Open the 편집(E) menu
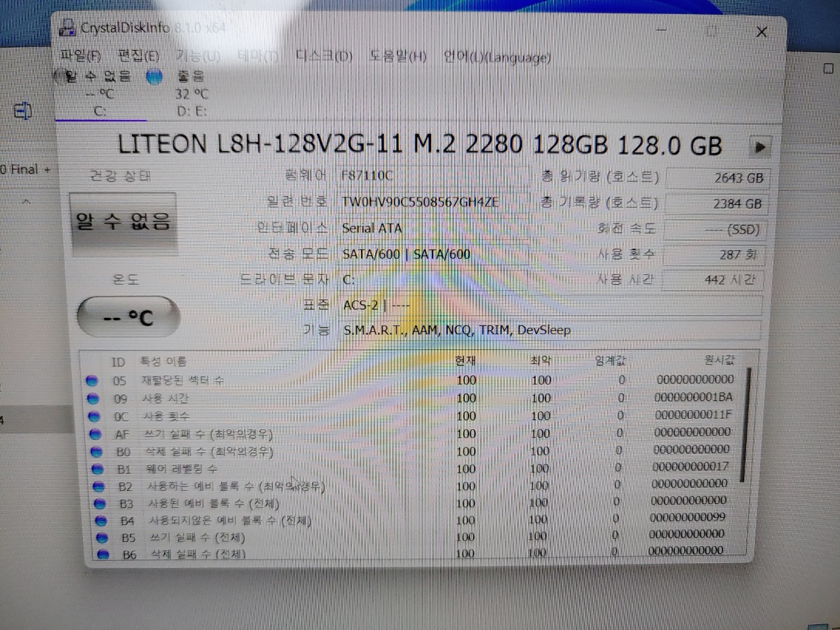 pyautogui.click(x=138, y=55)
